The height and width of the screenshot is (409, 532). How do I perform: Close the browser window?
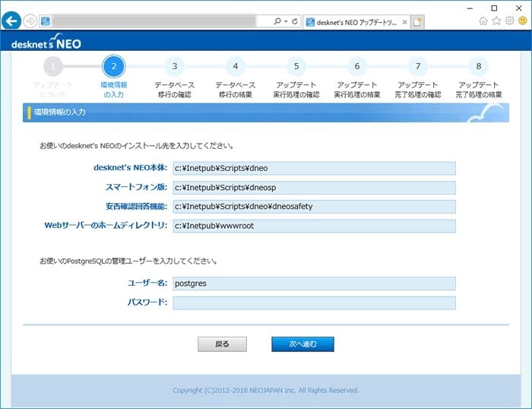(x=519, y=8)
